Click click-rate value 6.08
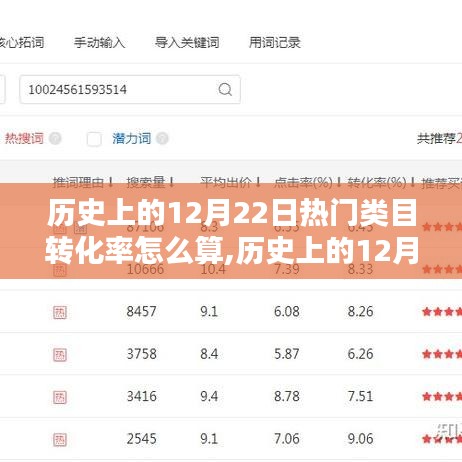The height and width of the screenshot is (462, 462). click(287, 312)
